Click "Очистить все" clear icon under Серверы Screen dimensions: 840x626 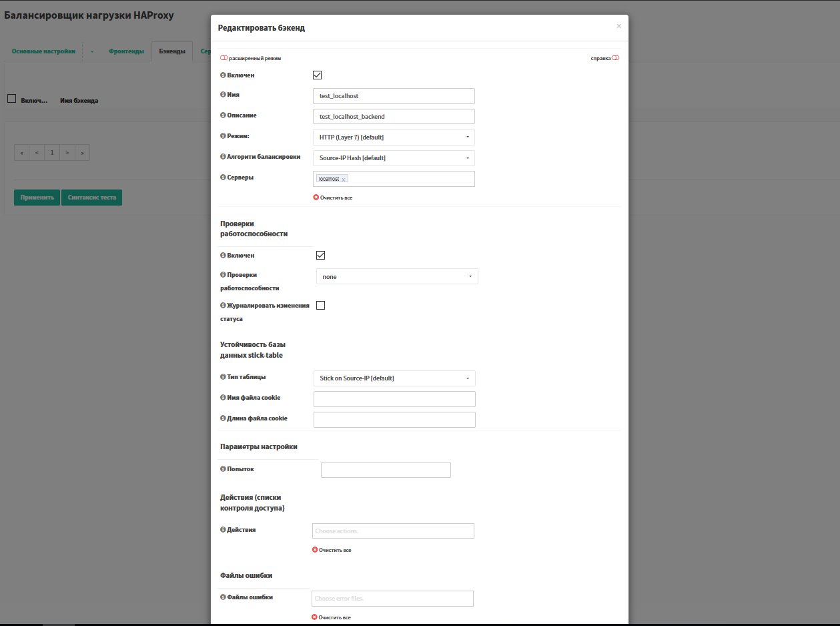[x=314, y=197]
